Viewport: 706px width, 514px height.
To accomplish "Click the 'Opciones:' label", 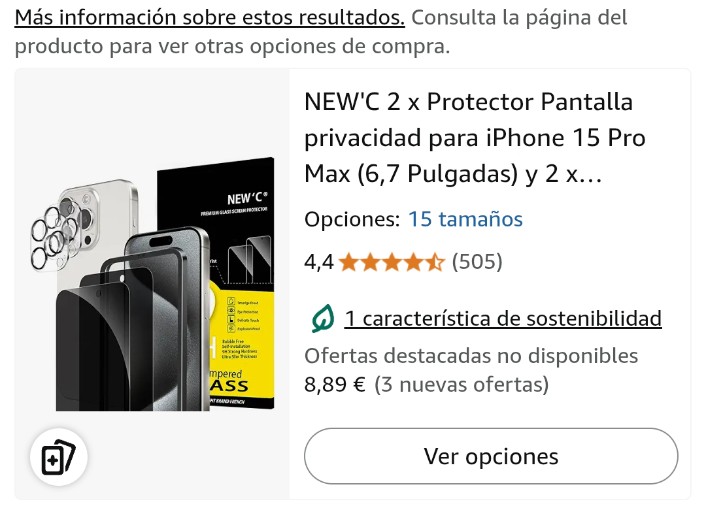I will tap(352, 219).
